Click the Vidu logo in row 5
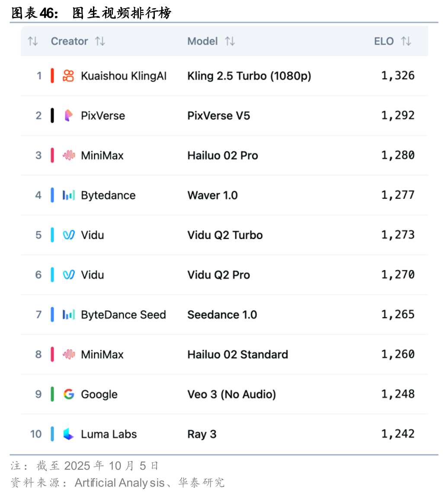 pos(68,235)
